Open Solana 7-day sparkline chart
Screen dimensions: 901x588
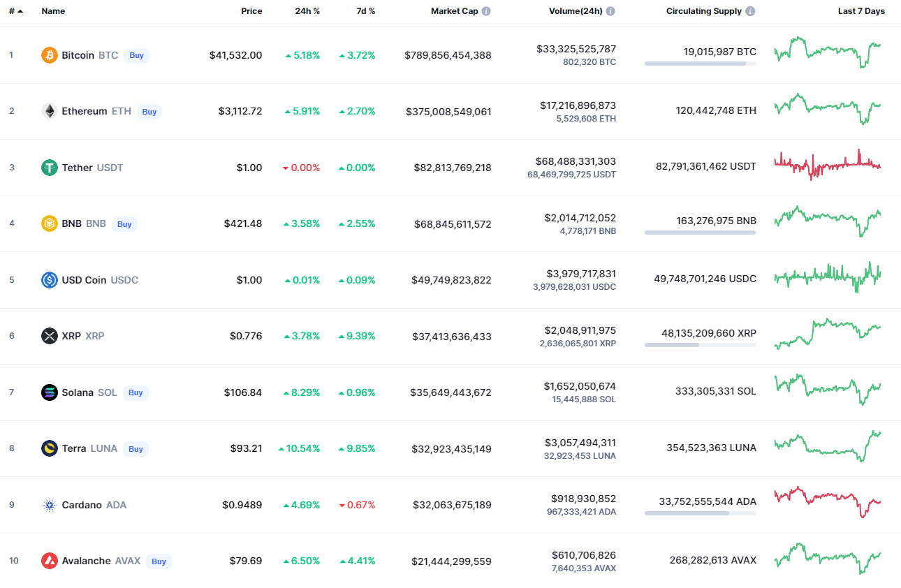(828, 390)
